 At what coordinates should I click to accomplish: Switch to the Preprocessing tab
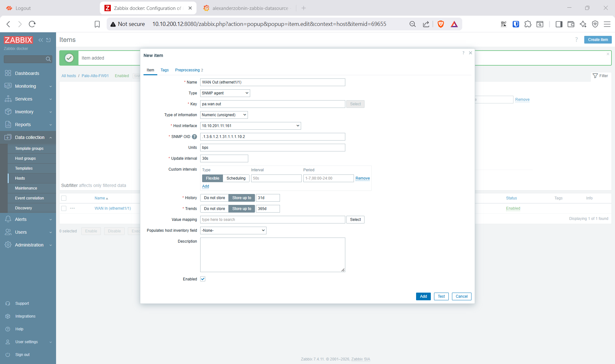pyautogui.click(x=189, y=70)
